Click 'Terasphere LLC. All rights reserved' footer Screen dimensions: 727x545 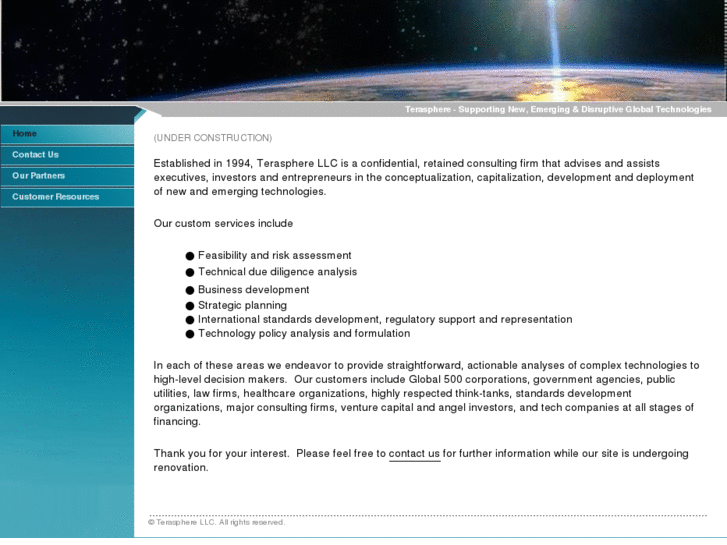tap(217, 522)
